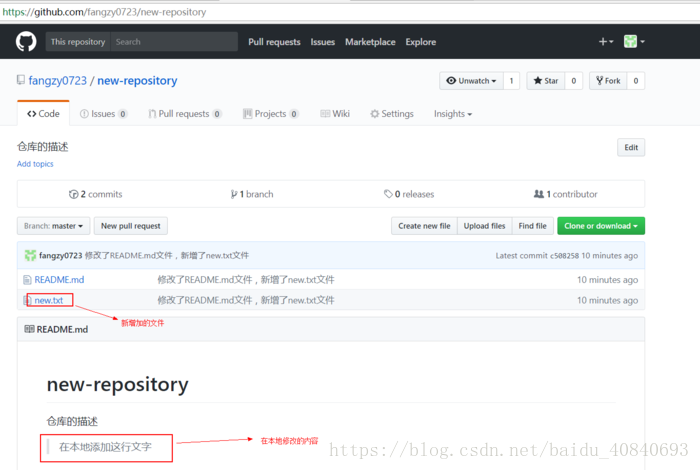Click fangzy0723 commit author name

(61, 255)
